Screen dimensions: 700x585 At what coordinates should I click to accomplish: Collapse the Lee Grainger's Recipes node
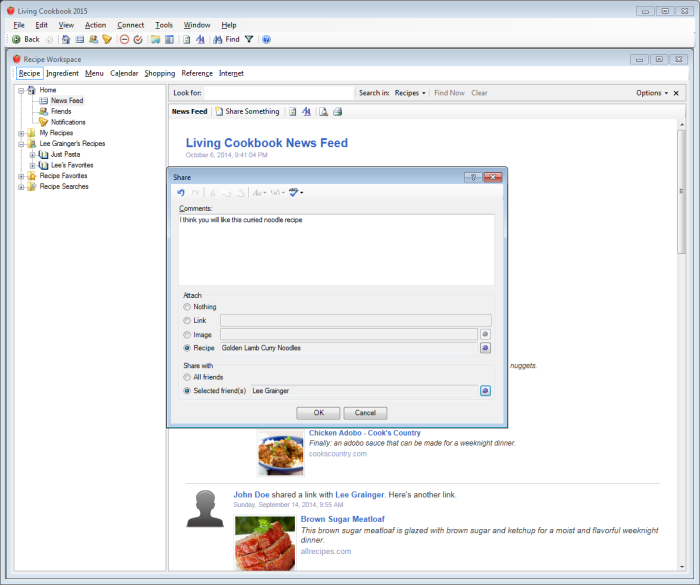coord(21,144)
